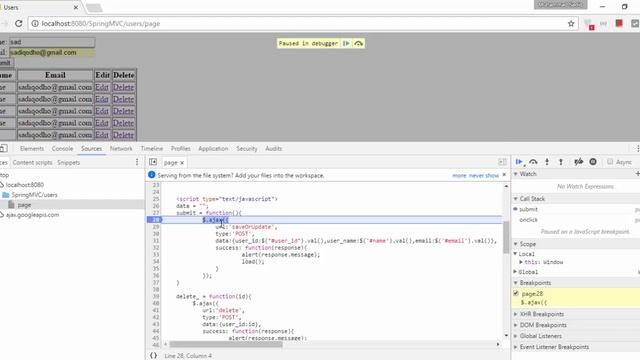The height and width of the screenshot is (360, 640).
Task: Expand the Global scope
Action: 515,272
